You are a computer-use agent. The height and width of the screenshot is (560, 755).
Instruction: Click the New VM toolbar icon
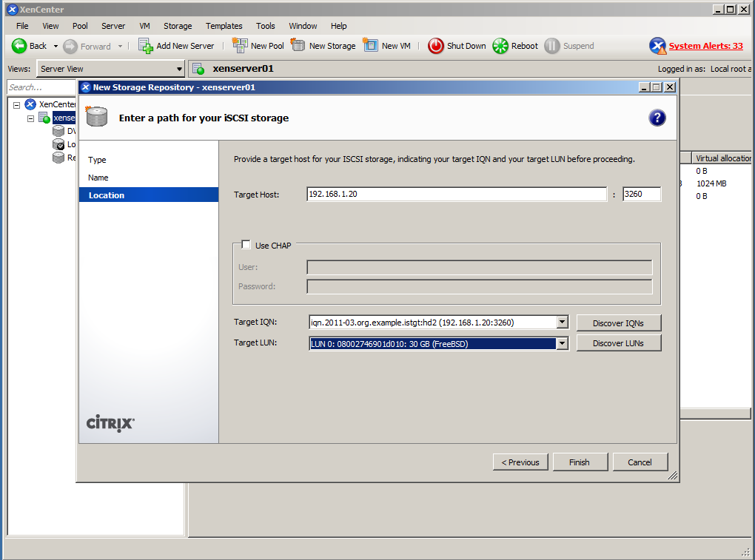pos(371,46)
